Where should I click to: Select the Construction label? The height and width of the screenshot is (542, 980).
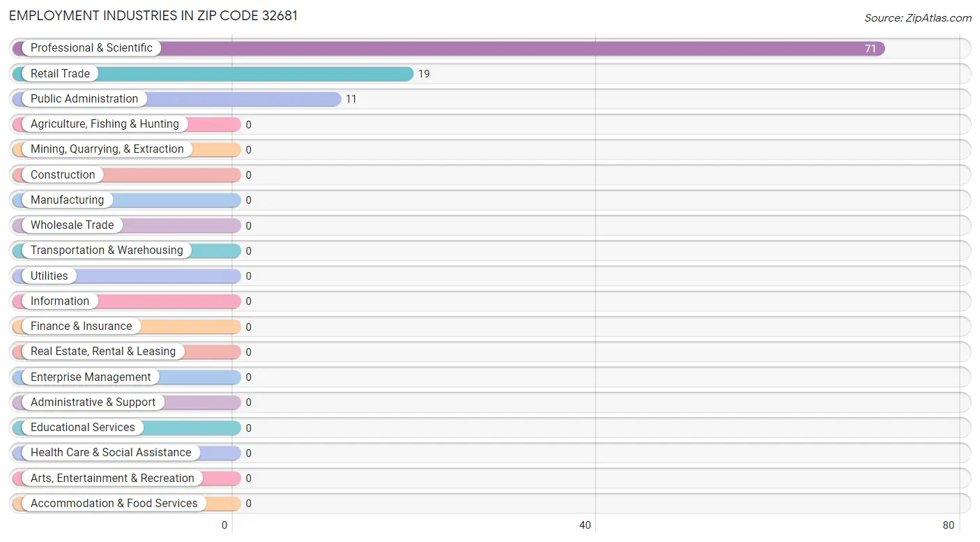(63, 174)
